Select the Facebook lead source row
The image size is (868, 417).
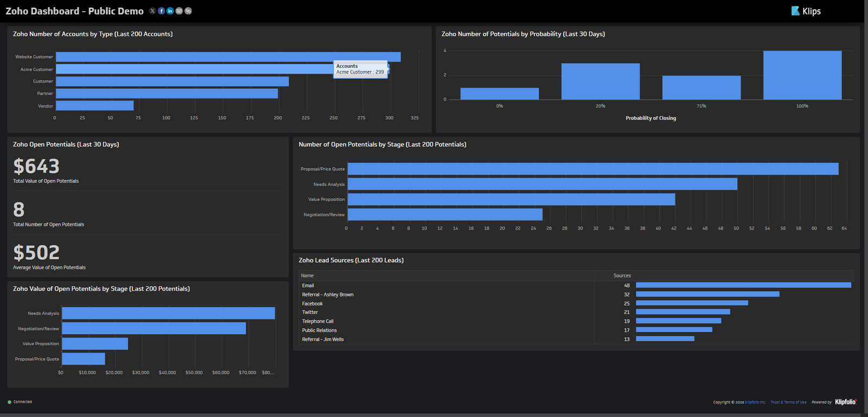click(x=576, y=304)
